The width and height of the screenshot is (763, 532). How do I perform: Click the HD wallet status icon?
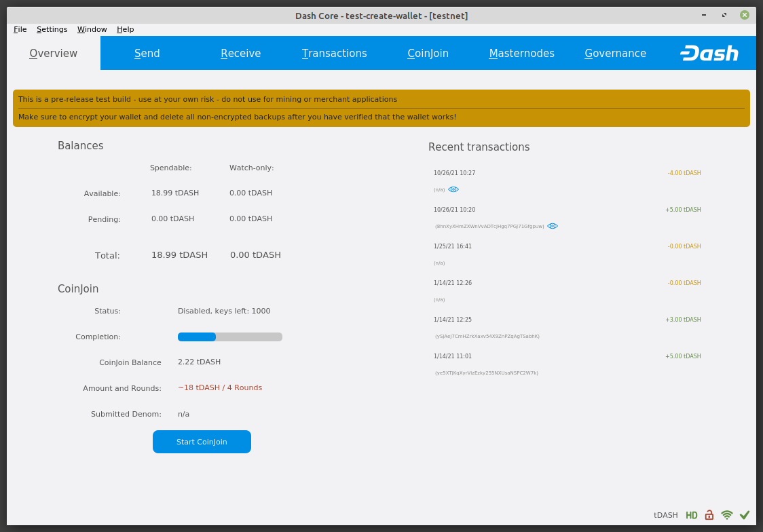691,515
